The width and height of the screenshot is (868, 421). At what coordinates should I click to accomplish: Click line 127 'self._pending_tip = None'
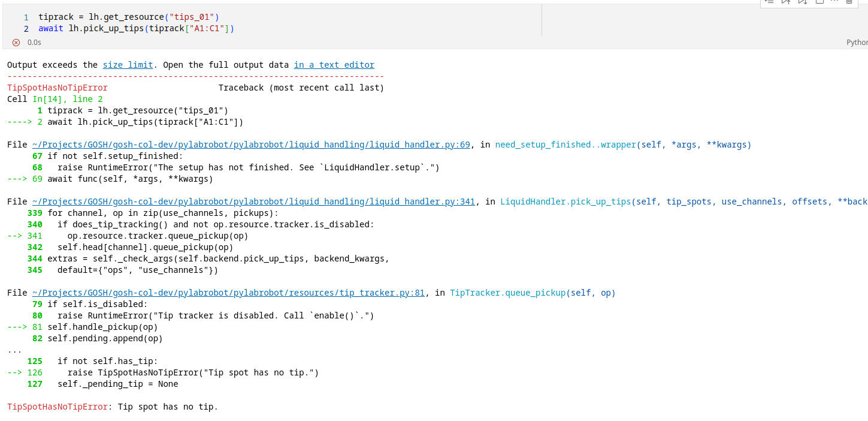117,384
